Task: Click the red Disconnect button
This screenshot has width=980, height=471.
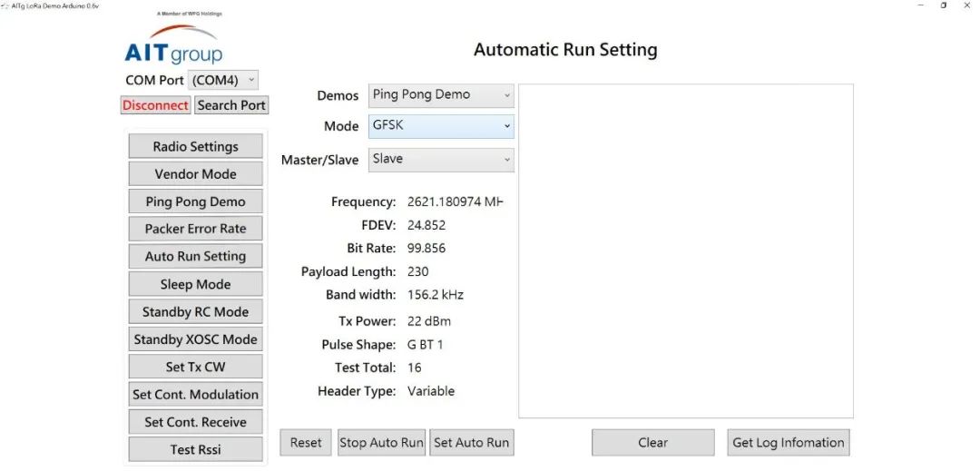Action: (155, 105)
